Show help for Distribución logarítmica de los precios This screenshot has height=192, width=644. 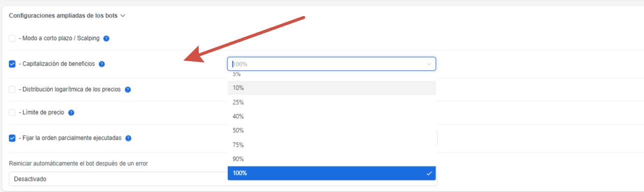(128, 90)
